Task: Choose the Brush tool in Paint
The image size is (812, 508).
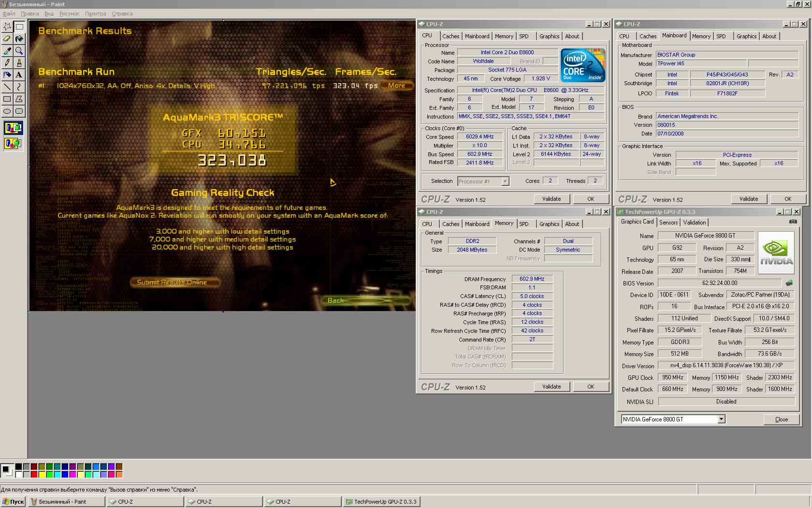Action: click(19, 62)
